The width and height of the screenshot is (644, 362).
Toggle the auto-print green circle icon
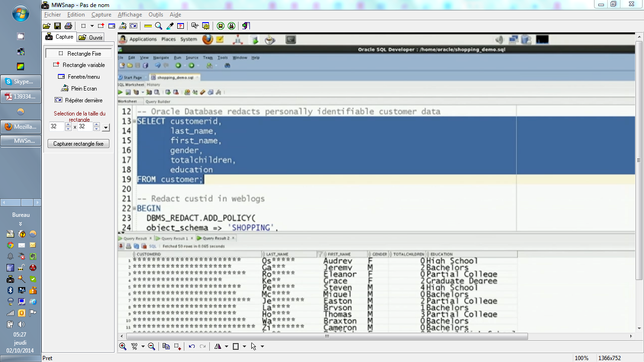coord(231,26)
